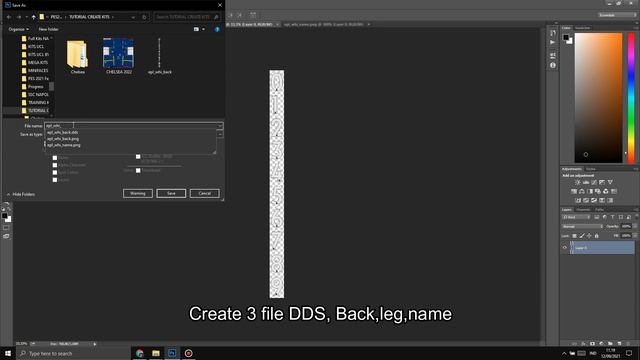Expand the File name dropdown arrow
Screen dimensions: 640x360
click(x=220, y=126)
